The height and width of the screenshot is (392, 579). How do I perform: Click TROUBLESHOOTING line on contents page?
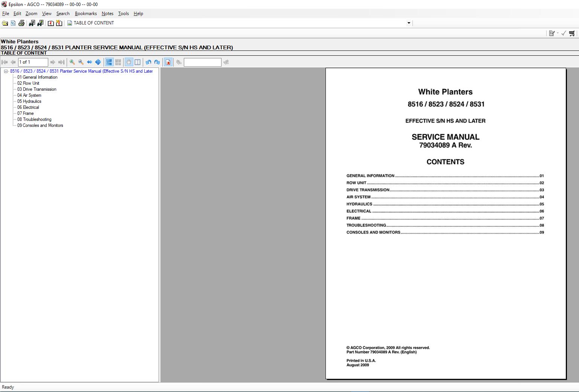click(445, 226)
